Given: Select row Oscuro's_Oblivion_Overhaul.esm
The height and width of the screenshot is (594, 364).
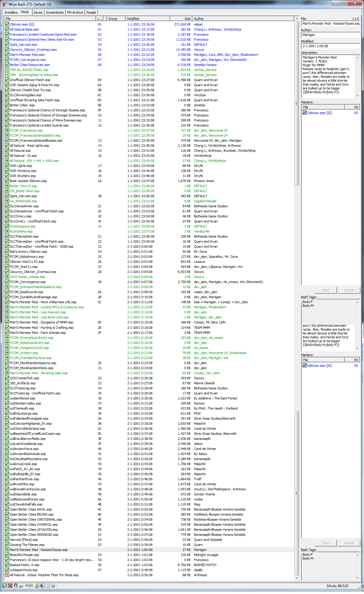Looking at the screenshot, I should point(149,50).
